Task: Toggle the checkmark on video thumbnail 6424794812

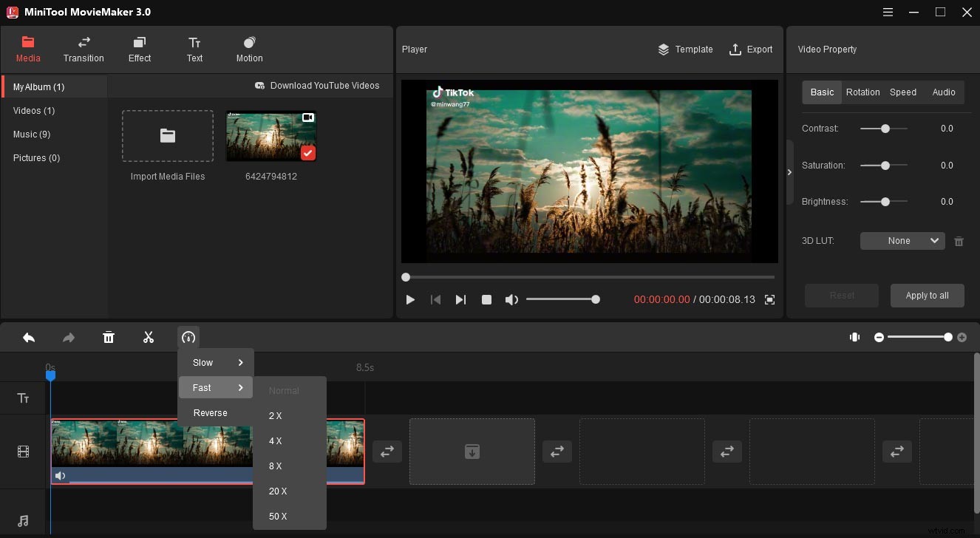Action: [308, 153]
